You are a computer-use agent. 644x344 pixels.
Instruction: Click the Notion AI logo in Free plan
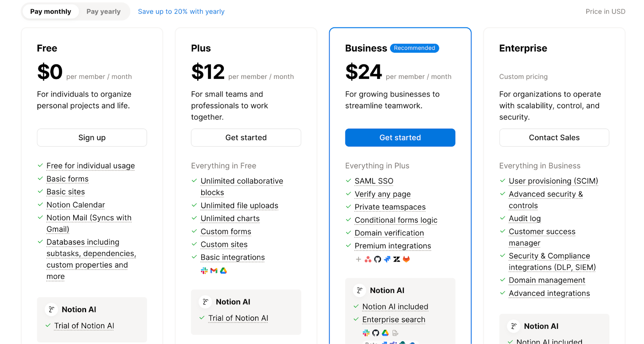coord(51,309)
